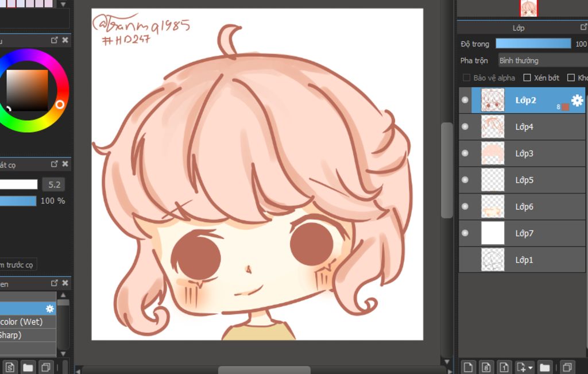
Task: Click the blue brush opacity slider
Action: click(18, 201)
